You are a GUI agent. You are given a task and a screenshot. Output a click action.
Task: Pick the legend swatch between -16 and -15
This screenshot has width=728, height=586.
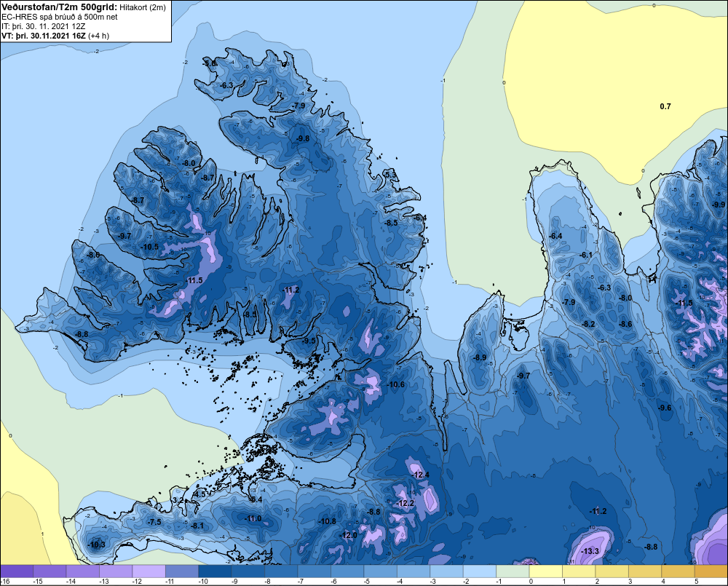tap(17, 571)
